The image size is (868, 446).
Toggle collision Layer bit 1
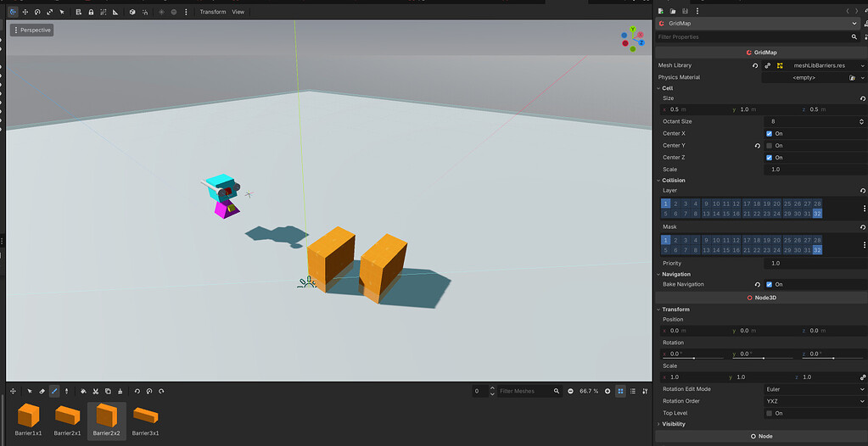(x=665, y=203)
